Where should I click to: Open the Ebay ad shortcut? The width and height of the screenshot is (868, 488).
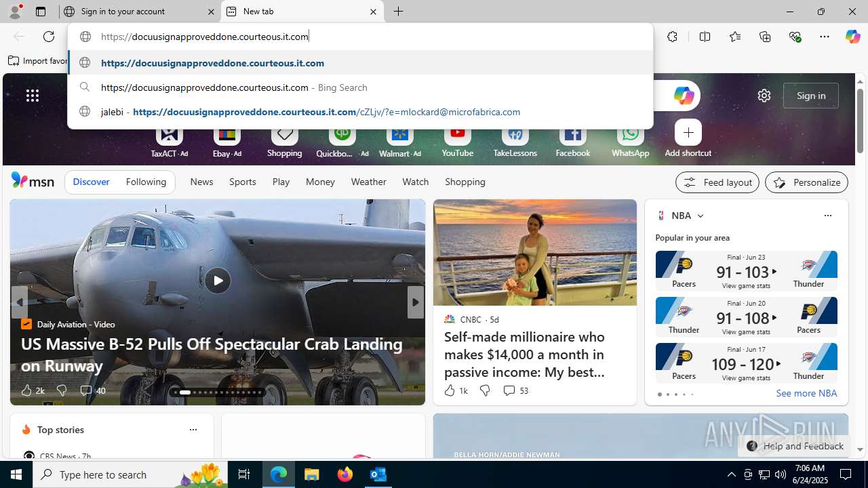[227, 141]
